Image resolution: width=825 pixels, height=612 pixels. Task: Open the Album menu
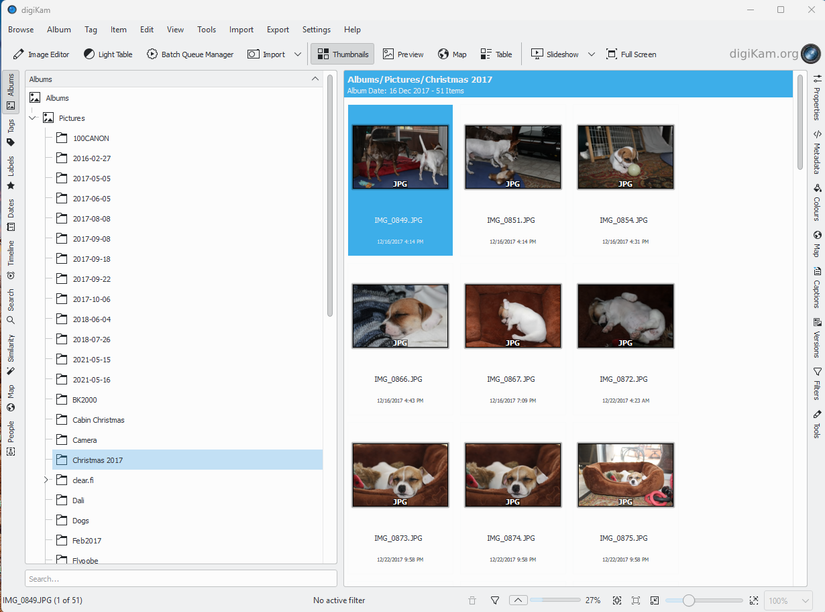(59, 30)
